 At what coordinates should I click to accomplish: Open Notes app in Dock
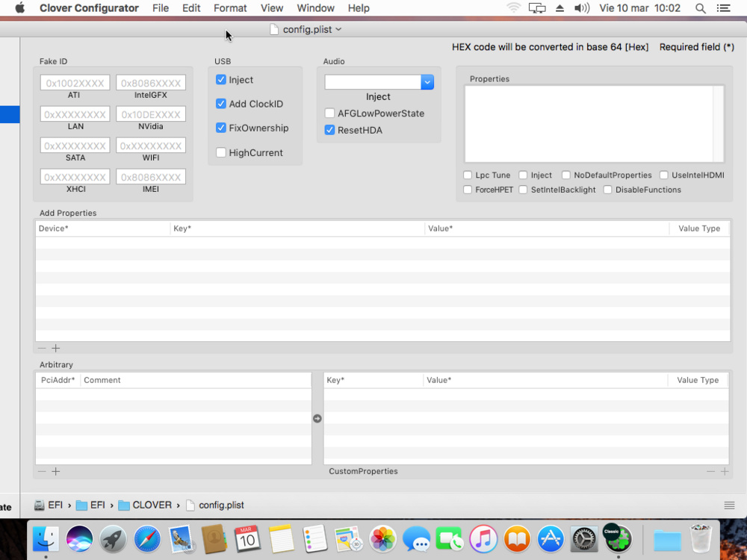[281, 539]
